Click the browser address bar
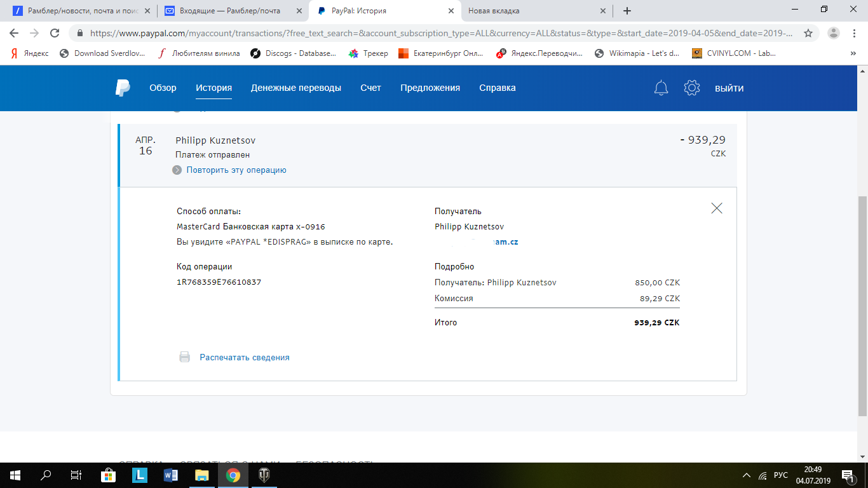Viewport: 868px width, 488px height. [x=438, y=33]
